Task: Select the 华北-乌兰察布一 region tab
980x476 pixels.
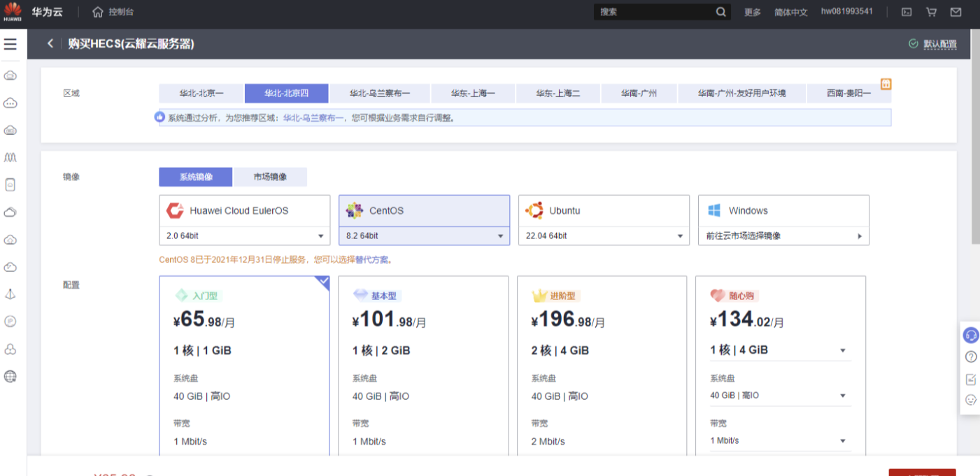Action: click(x=380, y=93)
